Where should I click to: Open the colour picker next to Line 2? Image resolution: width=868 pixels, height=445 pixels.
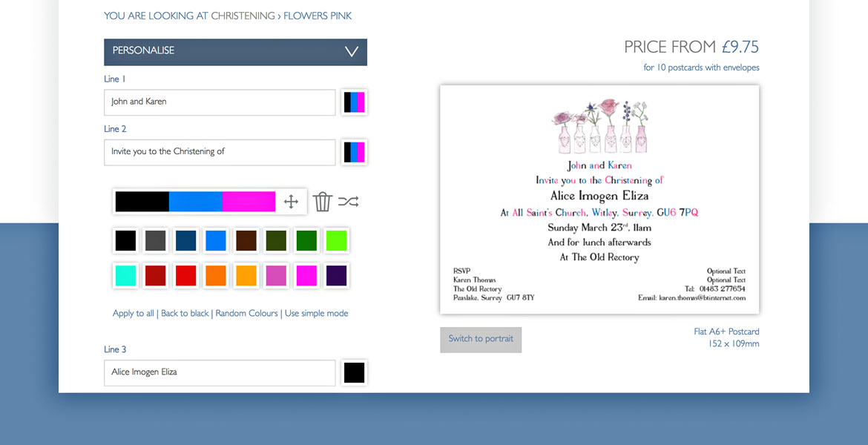[354, 152]
